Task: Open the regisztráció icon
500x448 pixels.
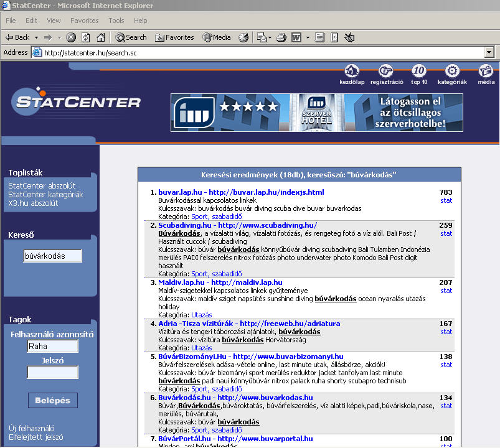Action: click(x=387, y=75)
